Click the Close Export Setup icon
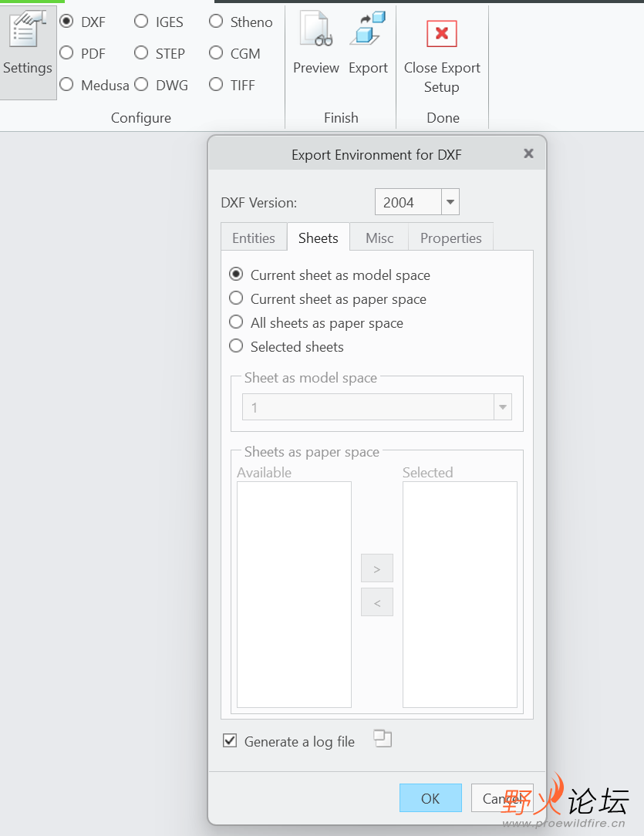The height and width of the screenshot is (836, 644). [x=442, y=34]
